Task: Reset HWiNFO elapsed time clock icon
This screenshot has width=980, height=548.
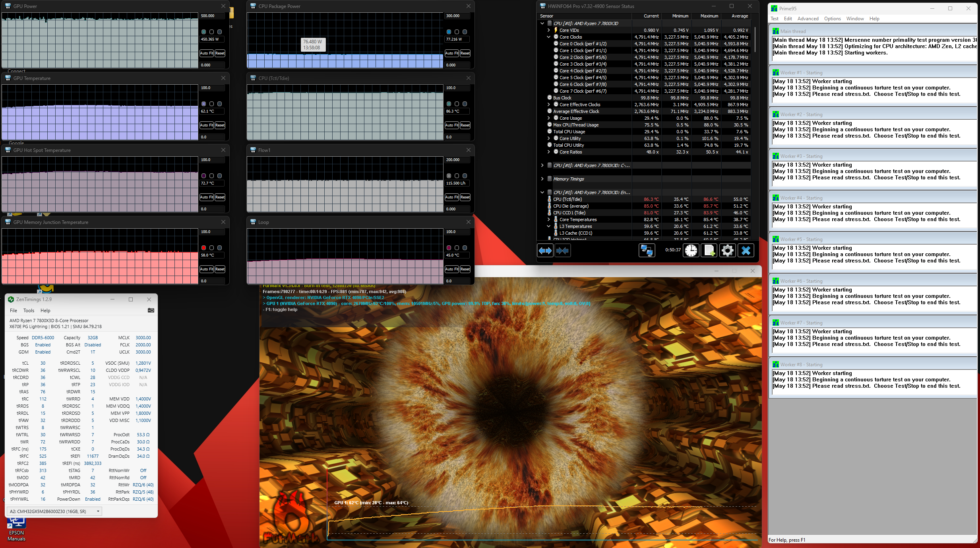Action: point(691,251)
